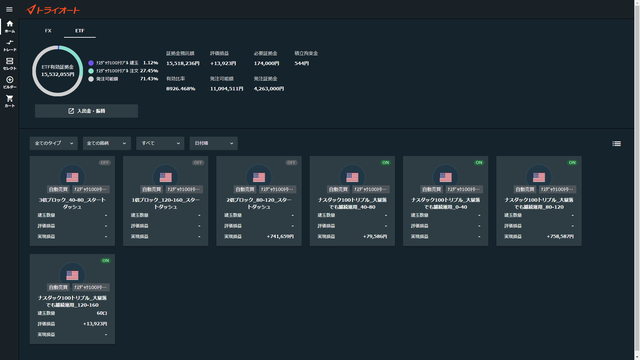Screen dimensions: 640x360
Task: Open the Cart sidebar icon
Action: (9, 101)
